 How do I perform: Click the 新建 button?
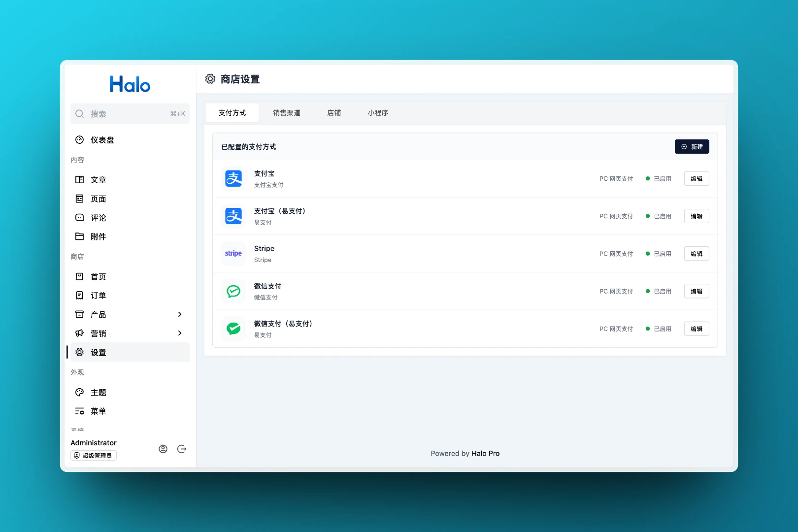pyautogui.click(x=692, y=146)
